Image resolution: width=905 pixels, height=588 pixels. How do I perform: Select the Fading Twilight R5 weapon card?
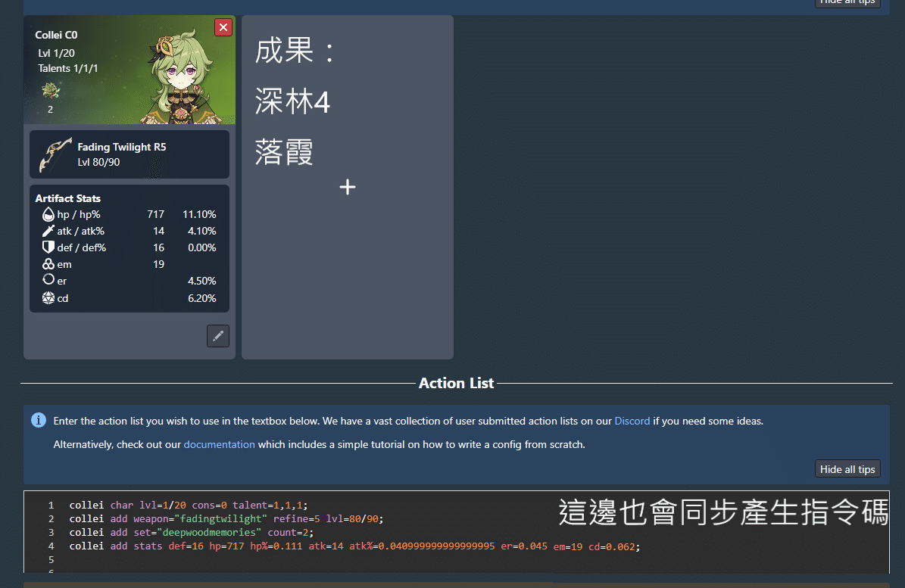[130, 154]
